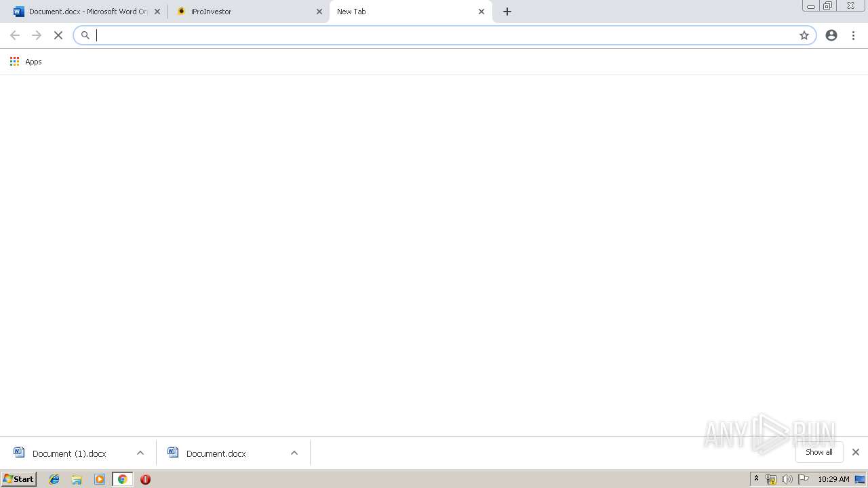Close the Document.docx Word Online tab

tap(157, 12)
